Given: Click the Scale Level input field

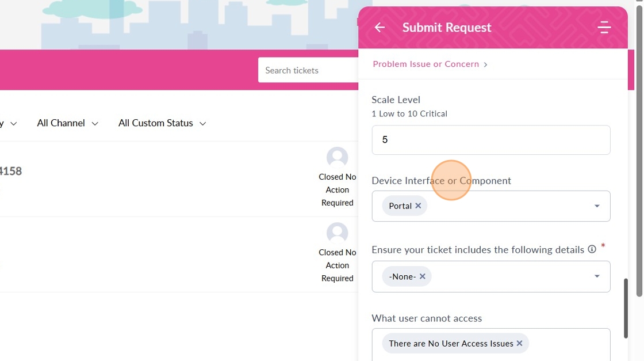Looking at the screenshot, I should tap(490, 140).
